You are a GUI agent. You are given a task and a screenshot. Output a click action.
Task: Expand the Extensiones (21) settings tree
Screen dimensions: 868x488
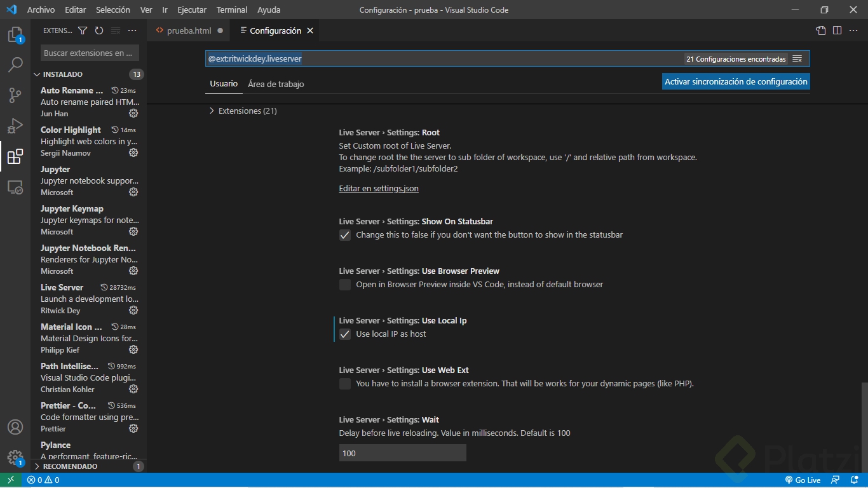point(243,111)
